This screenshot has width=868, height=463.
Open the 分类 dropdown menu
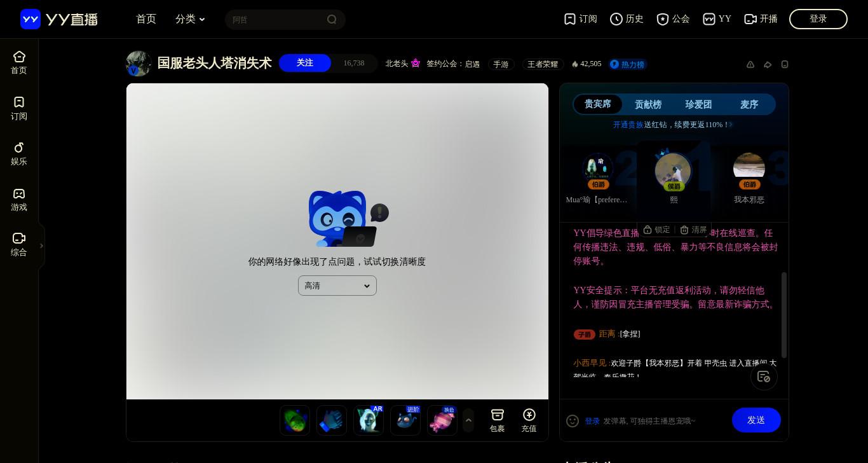click(190, 19)
